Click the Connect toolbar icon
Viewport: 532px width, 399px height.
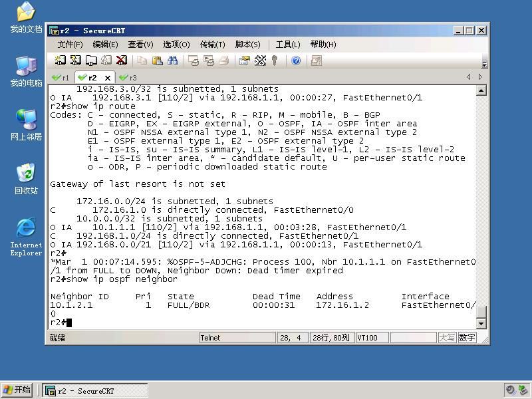click(60, 61)
